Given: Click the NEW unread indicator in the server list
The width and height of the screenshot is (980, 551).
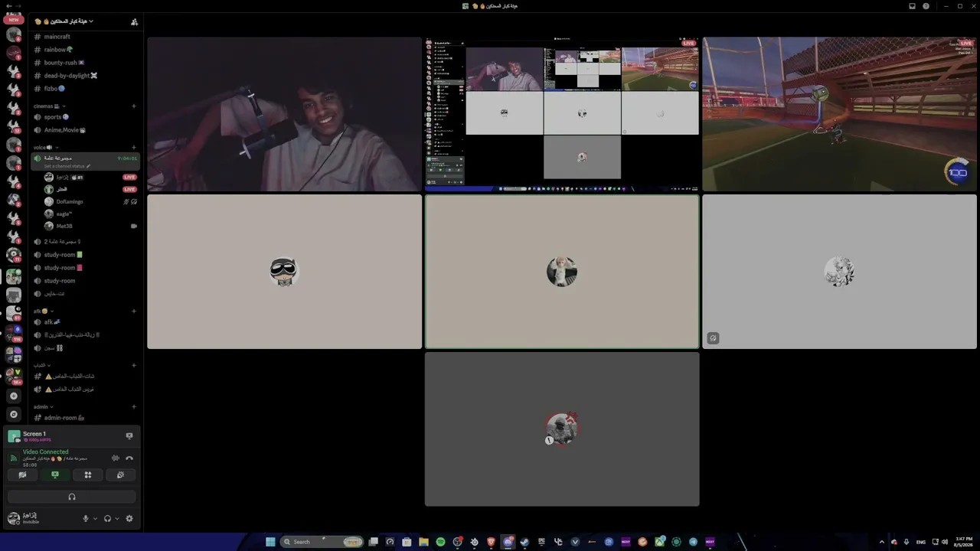Looking at the screenshot, I should (13, 20).
